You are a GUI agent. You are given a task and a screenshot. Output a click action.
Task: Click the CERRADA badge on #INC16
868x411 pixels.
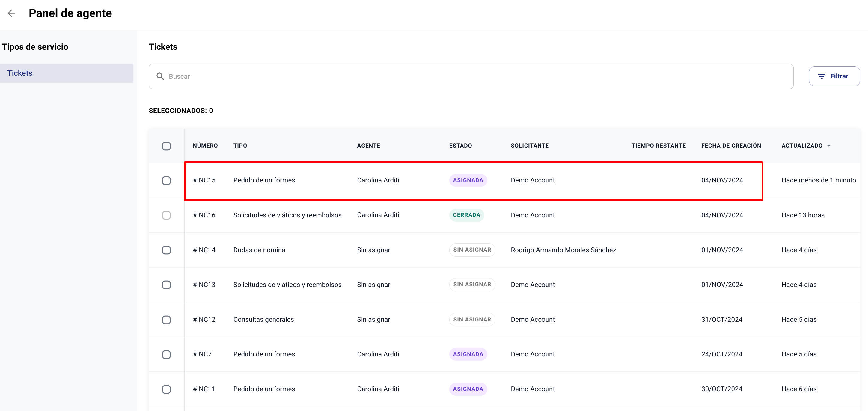[x=466, y=215]
